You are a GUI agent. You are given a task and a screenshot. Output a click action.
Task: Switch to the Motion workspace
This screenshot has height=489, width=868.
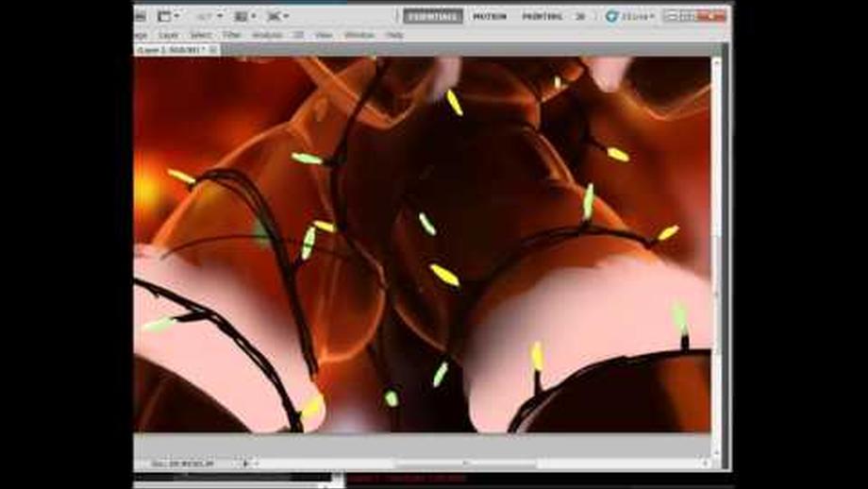point(490,17)
